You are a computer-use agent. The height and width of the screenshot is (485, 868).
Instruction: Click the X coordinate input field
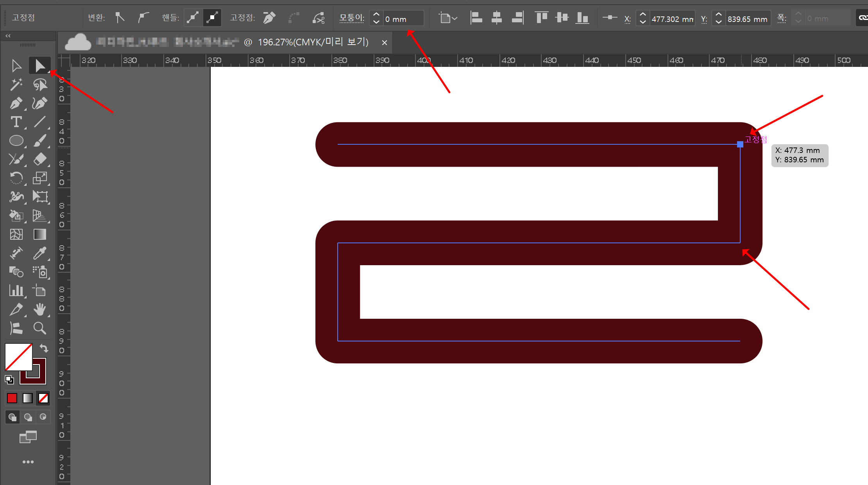671,19
